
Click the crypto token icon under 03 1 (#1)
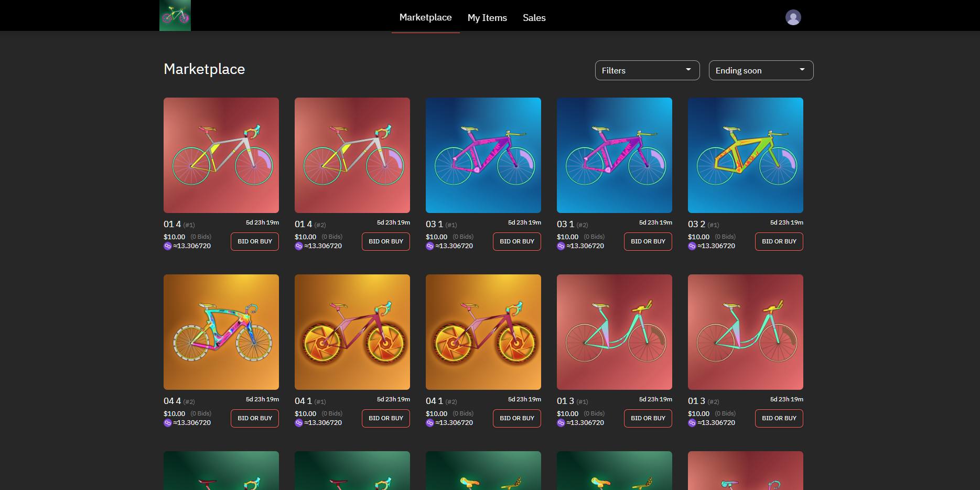pos(430,246)
